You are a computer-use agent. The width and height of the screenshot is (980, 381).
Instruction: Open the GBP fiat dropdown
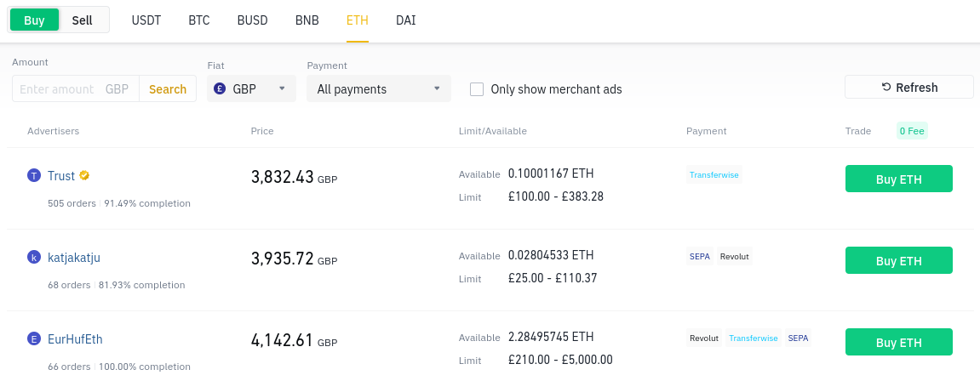pos(251,88)
